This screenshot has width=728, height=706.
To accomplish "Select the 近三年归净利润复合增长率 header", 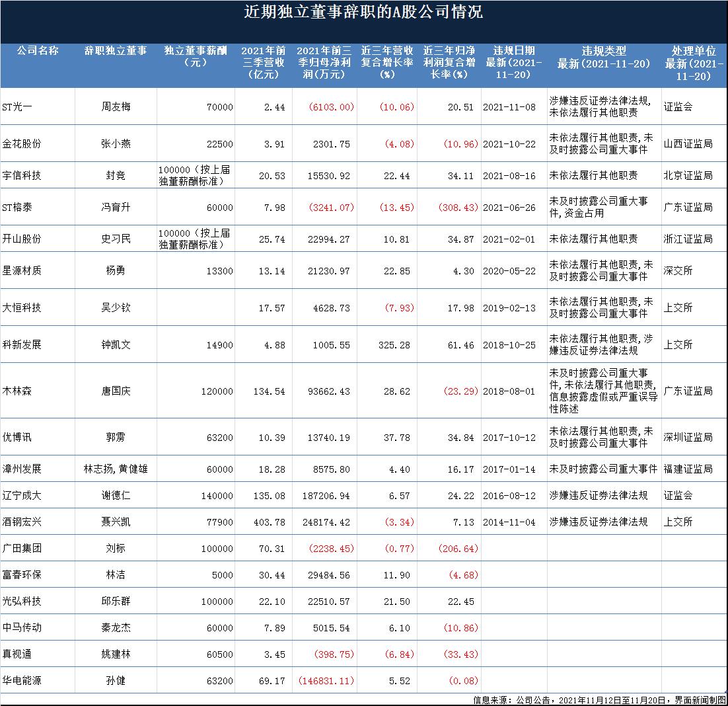I will click(x=449, y=62).
